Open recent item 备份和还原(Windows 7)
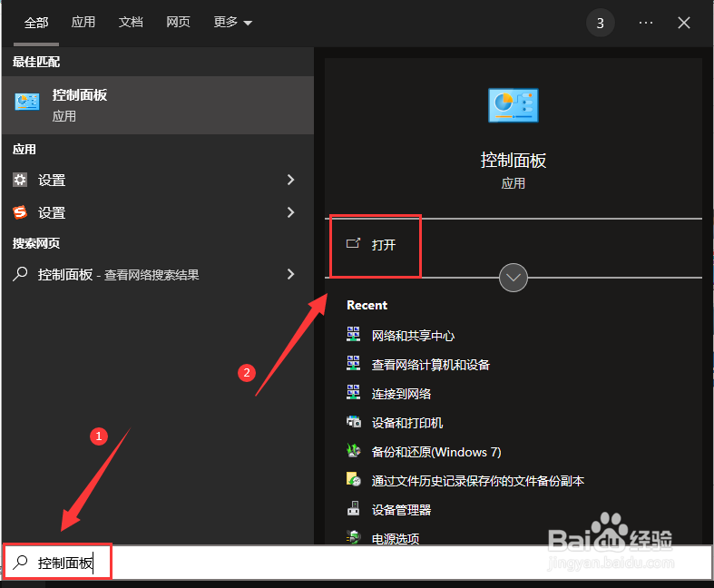 click(436, 452)
